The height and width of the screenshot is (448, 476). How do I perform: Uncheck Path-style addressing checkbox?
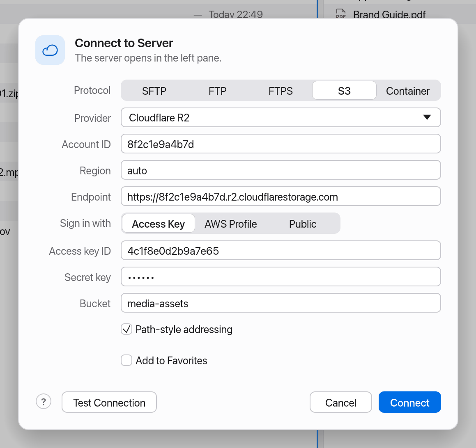pos(126,329)
